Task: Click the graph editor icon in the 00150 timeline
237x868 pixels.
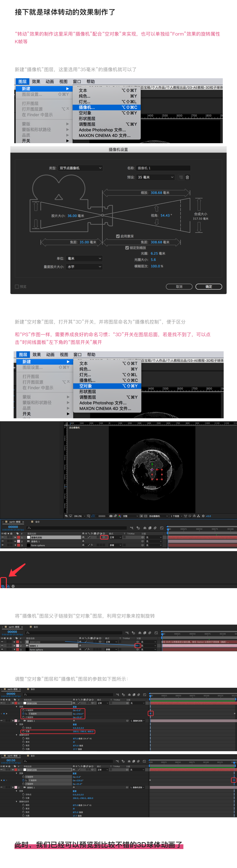Action: [144, 761]
